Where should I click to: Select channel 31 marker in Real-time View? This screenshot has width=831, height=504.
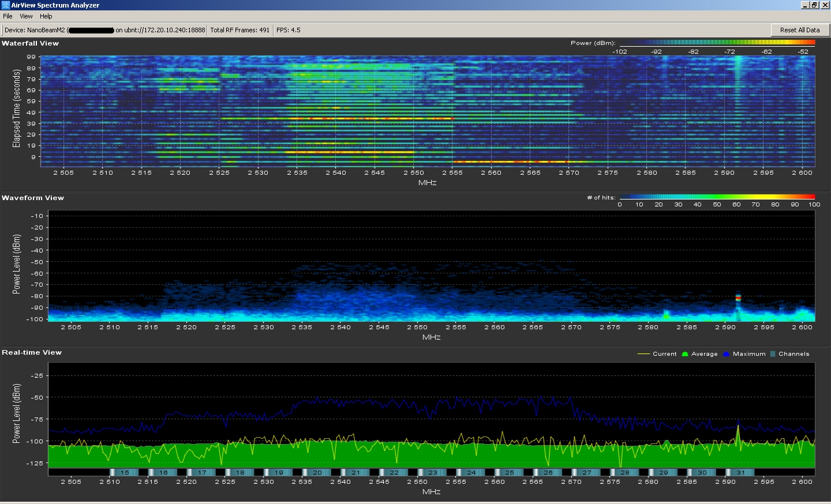click(x=740, y=472)
